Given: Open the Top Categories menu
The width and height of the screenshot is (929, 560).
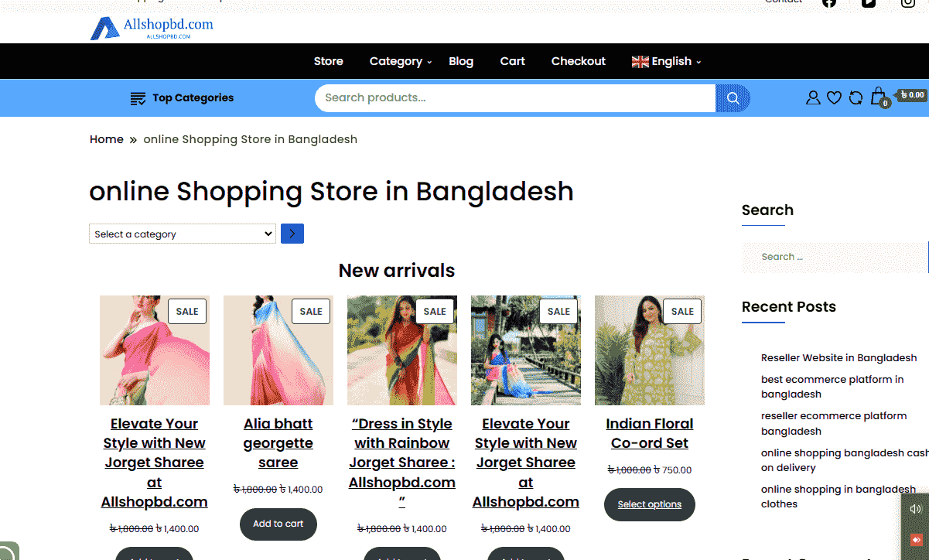Looking at the screenshot, I should point(182,98).
